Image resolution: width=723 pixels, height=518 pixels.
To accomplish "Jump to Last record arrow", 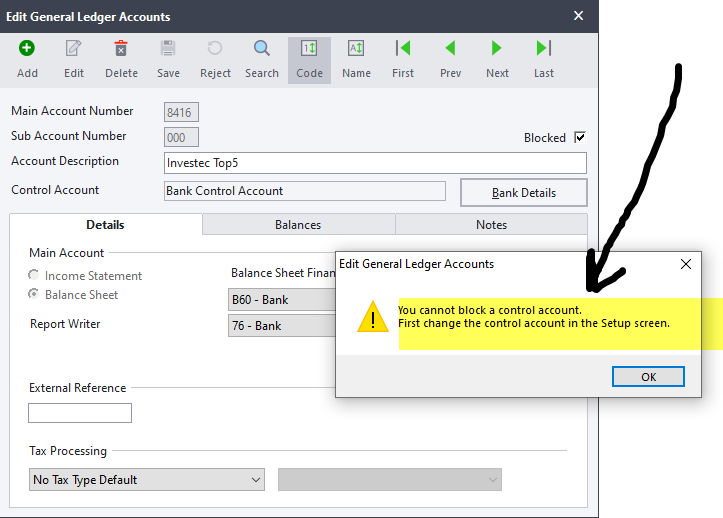I will 544,49.
